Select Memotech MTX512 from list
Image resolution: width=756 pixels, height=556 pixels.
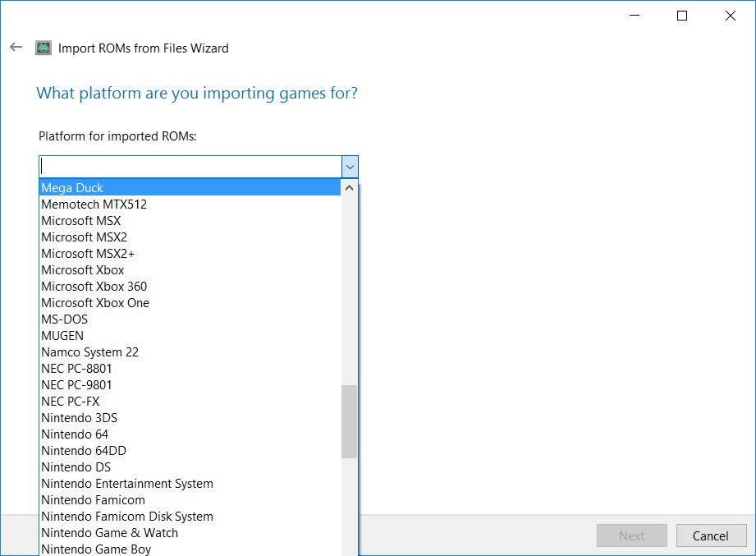point(190,204)
